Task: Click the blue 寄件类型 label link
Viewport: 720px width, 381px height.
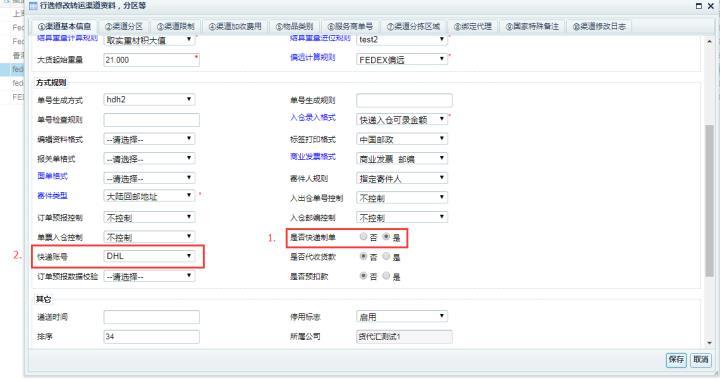Action: (52, 196)
